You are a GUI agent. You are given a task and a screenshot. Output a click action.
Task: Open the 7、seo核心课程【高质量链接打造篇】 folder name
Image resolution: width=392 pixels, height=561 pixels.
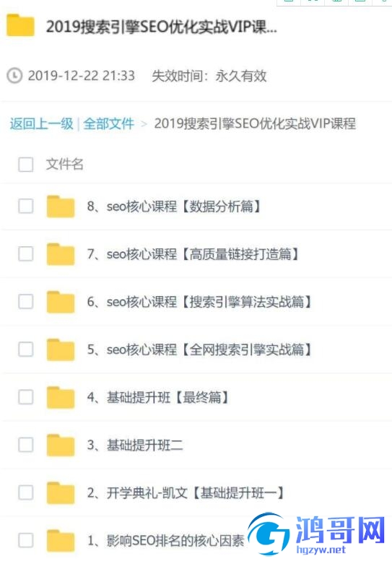193,254
